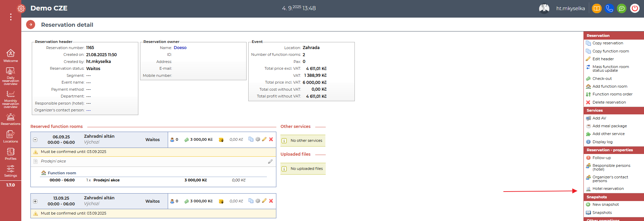Screen dimensions: 644x221
Task: Click Add meal package
Action: coord(609,126)
